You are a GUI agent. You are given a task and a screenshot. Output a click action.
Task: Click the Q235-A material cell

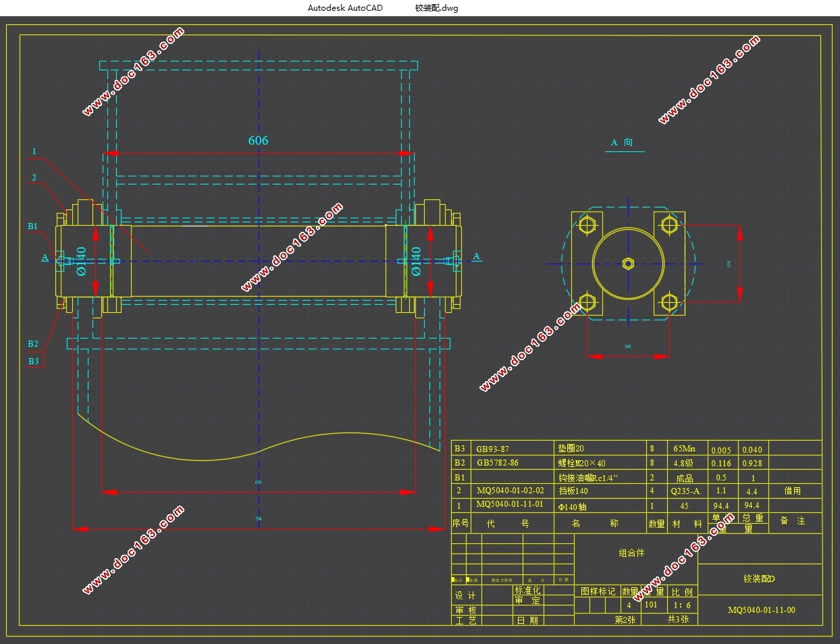pos(685,491)
